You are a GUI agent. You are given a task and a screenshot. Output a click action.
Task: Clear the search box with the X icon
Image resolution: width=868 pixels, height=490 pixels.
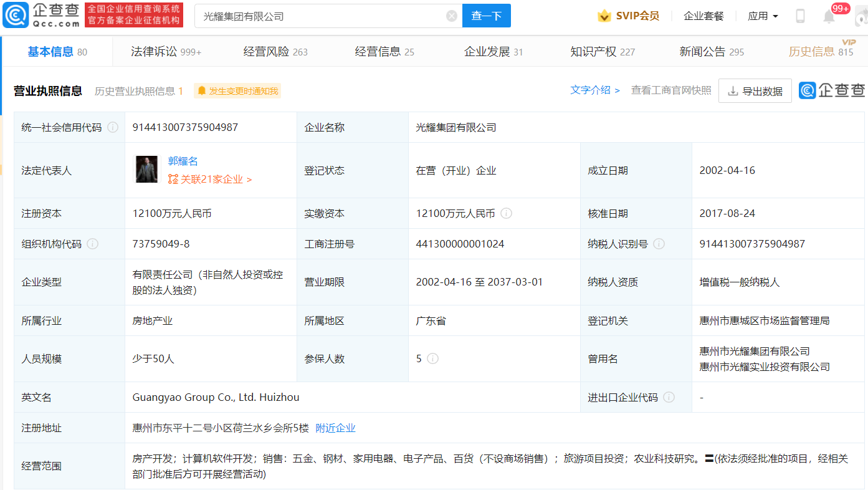[452, 16]
